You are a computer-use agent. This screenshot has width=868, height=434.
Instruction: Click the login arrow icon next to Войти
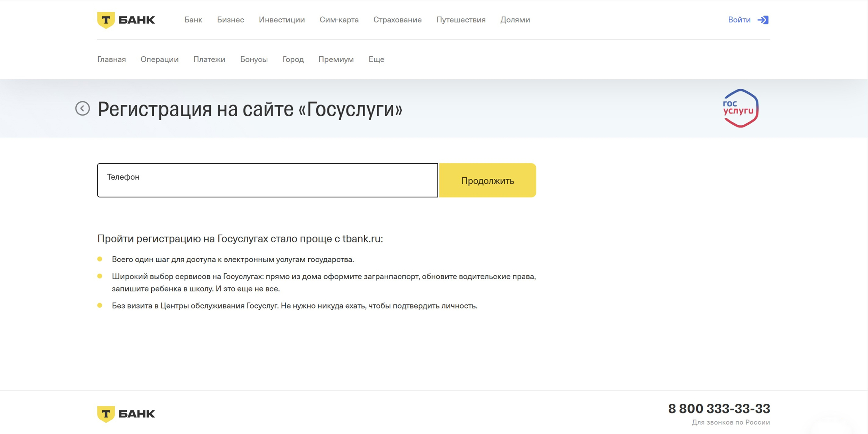pyautogui.click(x=763, y=20)
